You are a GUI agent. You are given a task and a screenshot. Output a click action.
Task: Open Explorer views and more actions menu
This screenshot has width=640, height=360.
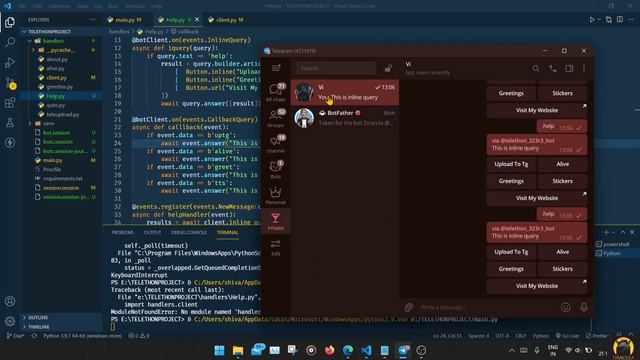[93, 20]
